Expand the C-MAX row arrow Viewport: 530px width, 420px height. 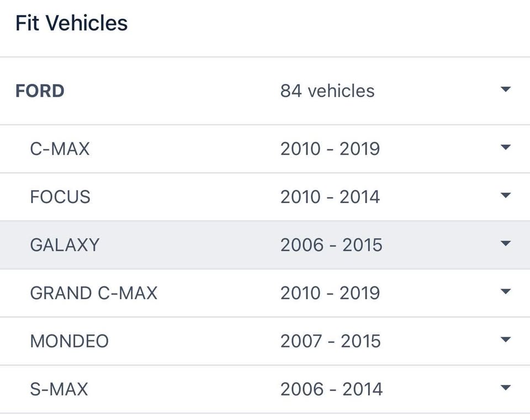[505, 147]
